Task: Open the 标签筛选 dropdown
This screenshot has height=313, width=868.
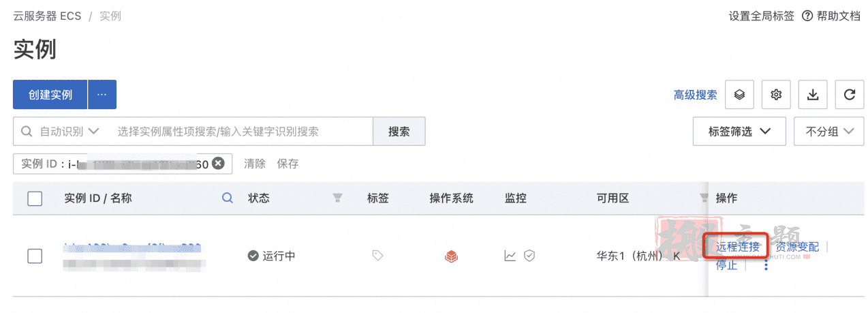Action: pyautogui.click(x=739, y=131)
